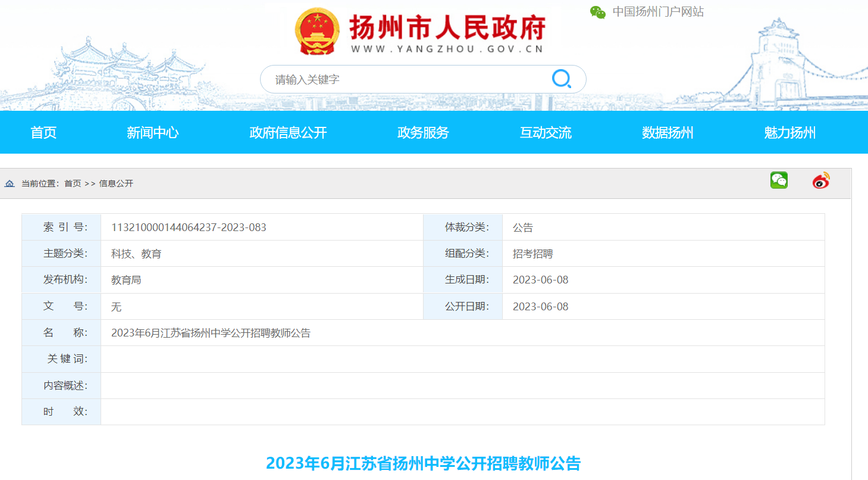
Task: Share via the red Weibo icon
Action: 821,180
